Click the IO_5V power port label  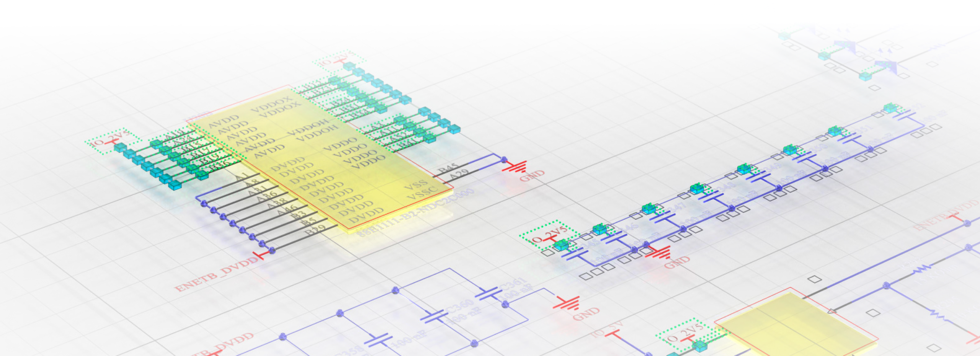click(x=608, y=330)
